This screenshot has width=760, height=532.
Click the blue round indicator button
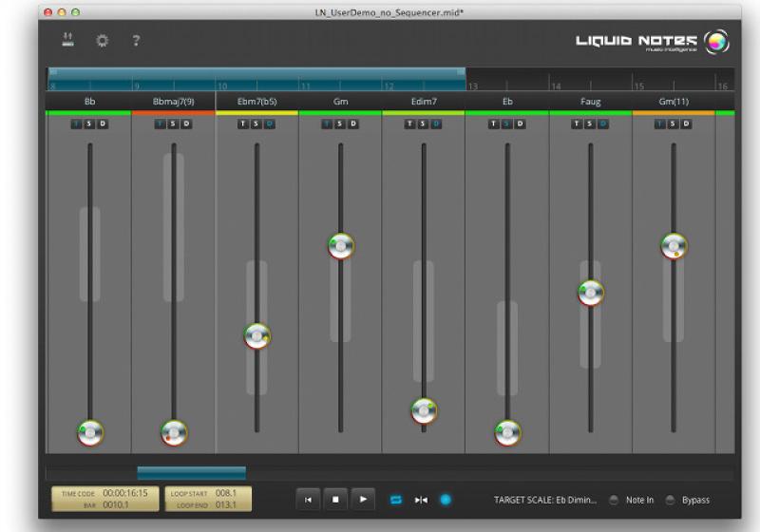coord(446,500)
